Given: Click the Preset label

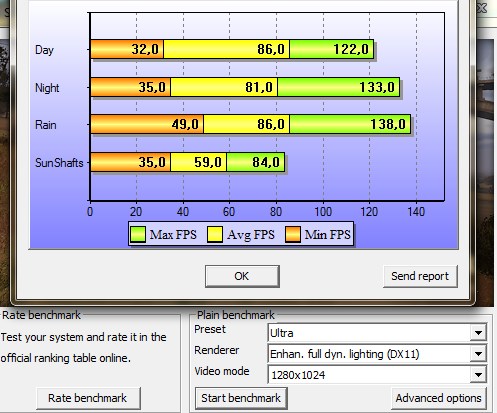Looking at the screenshot, I should tap(210, 329).
